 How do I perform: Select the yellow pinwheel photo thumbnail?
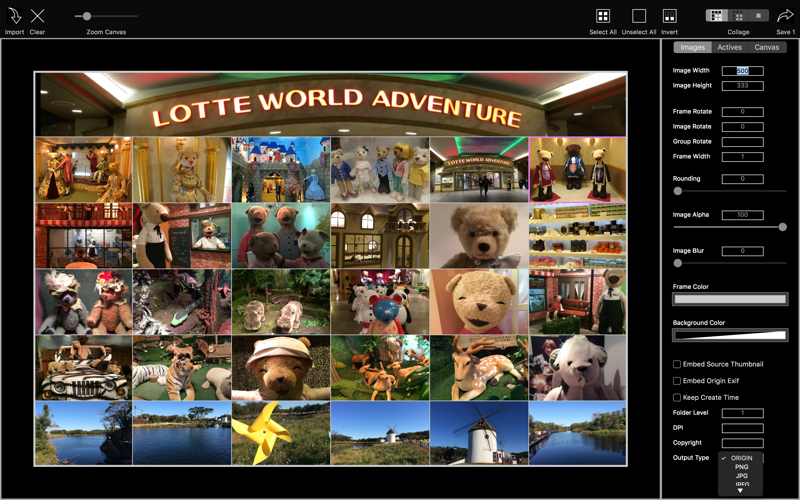coord(281,433)
